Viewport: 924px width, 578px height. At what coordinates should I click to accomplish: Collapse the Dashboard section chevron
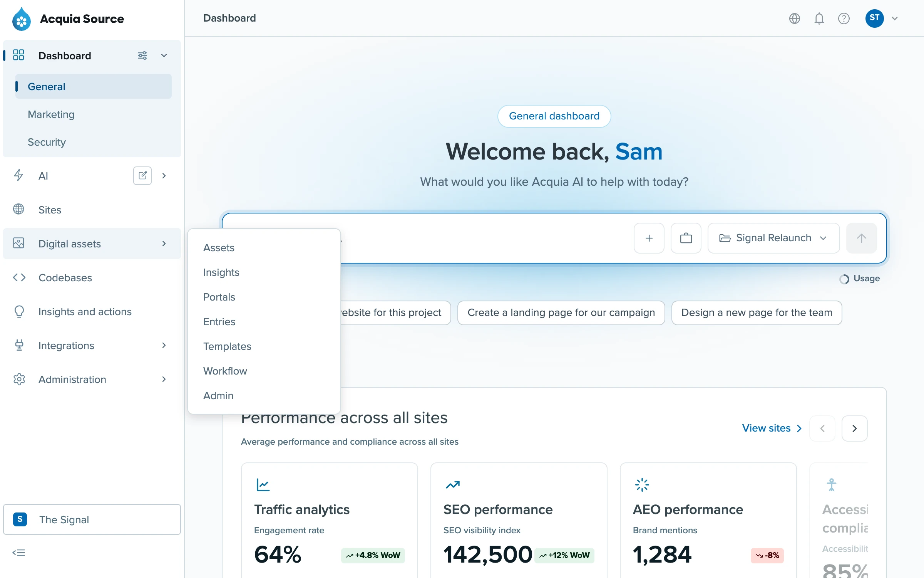pos(164,55)
